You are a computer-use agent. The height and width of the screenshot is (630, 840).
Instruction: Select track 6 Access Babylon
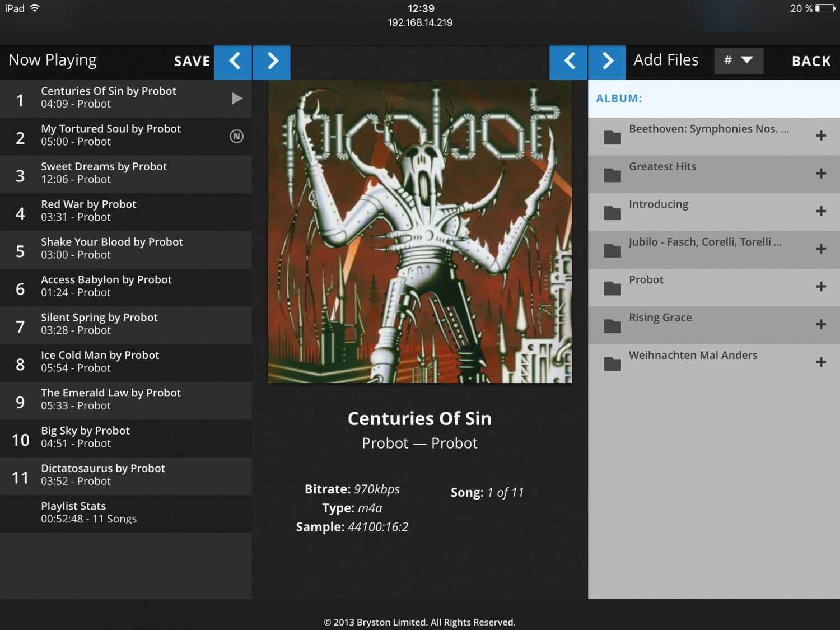click(126, 287)
